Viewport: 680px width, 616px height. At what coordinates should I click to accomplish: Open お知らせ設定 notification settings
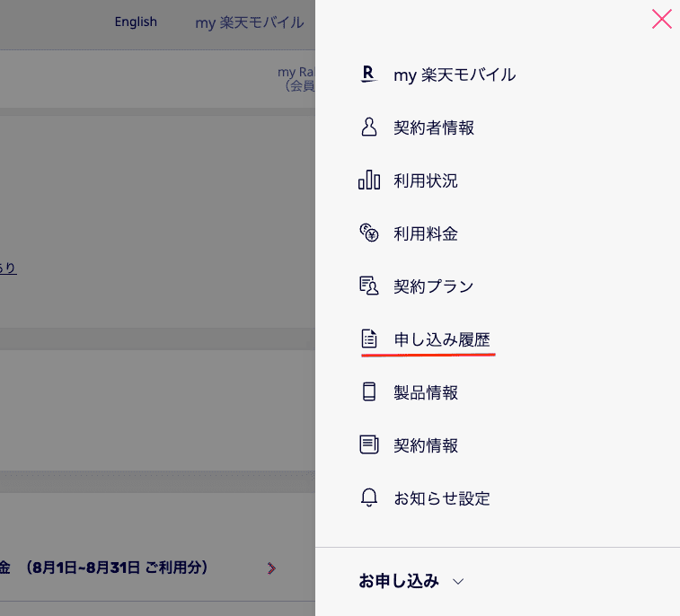coord(442,498)
